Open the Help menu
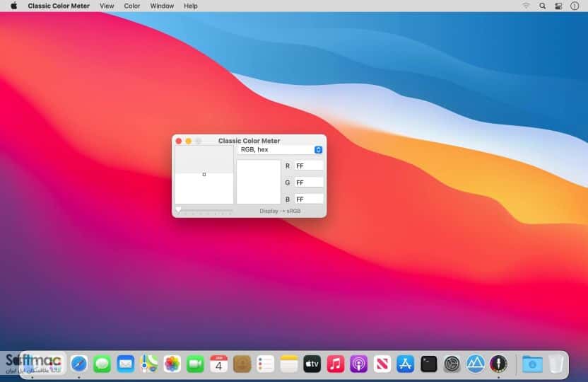The width and height of the screenshot is (588, 382). click(x=191, y=6)
